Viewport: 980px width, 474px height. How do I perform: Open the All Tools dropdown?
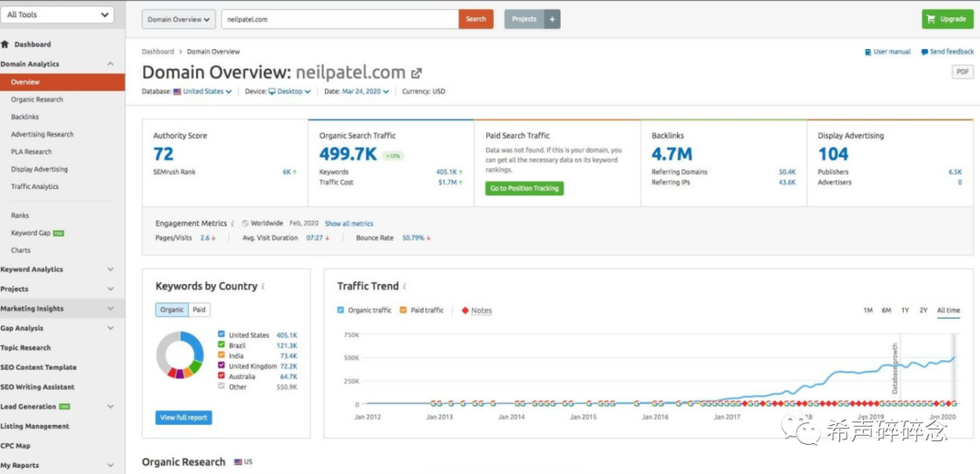pos(57,15)
